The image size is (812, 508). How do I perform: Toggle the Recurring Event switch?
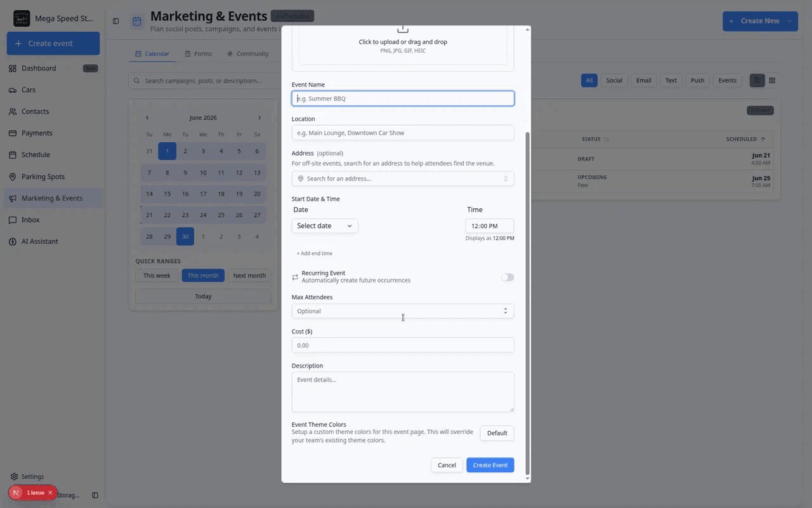pos(507,277)
